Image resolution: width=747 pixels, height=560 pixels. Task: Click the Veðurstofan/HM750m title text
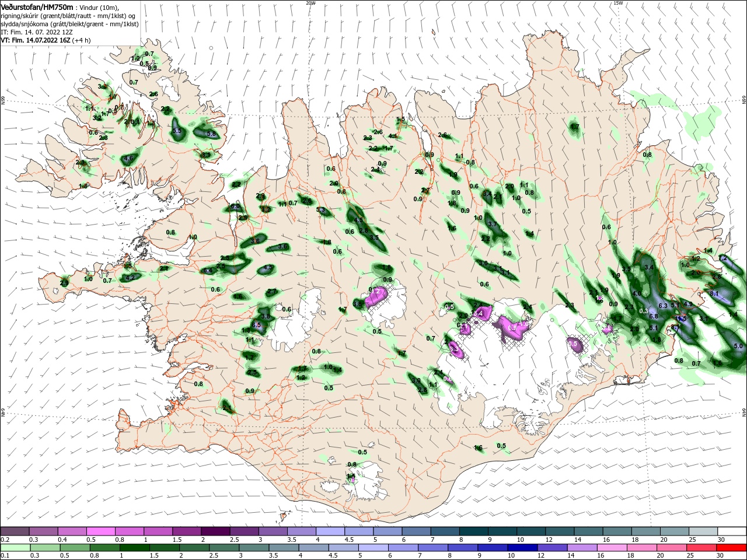coord(37,6)
